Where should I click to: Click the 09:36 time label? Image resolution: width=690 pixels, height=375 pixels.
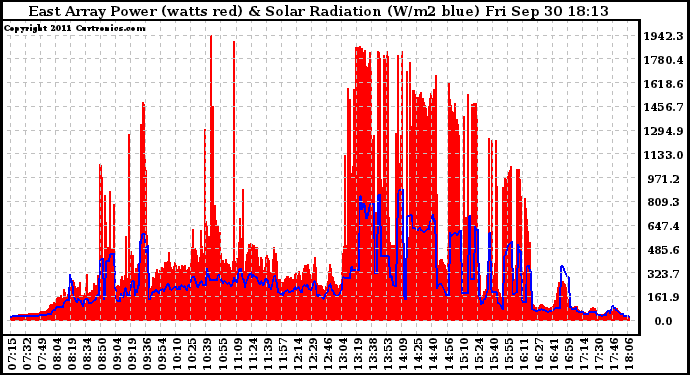(x=147, y=354)
